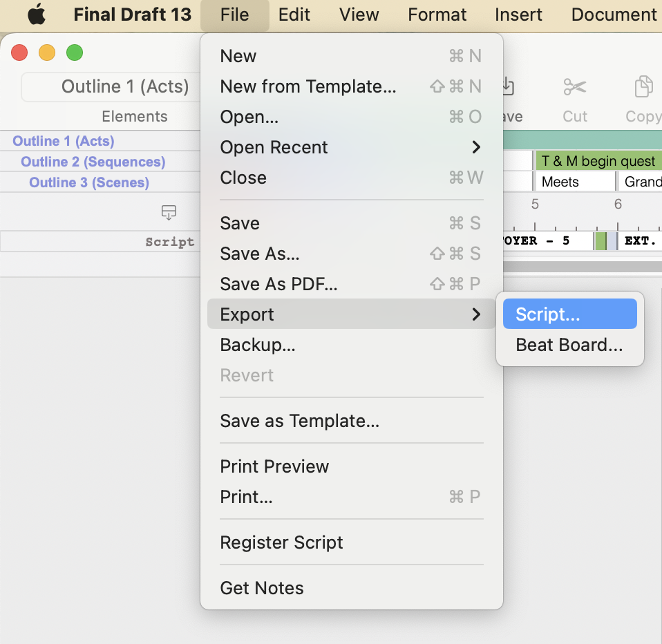
Task: Click the insert icon above Script row
Action: pyautogui.click(x=169, y=212)
